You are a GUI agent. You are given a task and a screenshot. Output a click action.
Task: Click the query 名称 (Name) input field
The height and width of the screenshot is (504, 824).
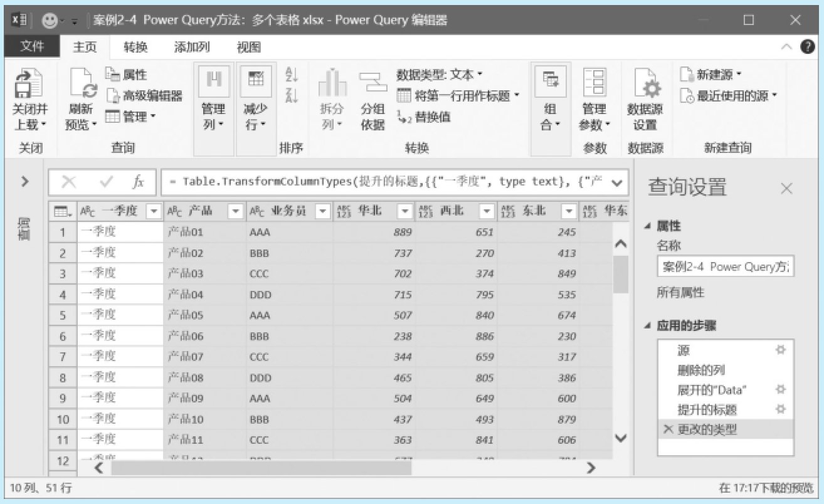725,267
